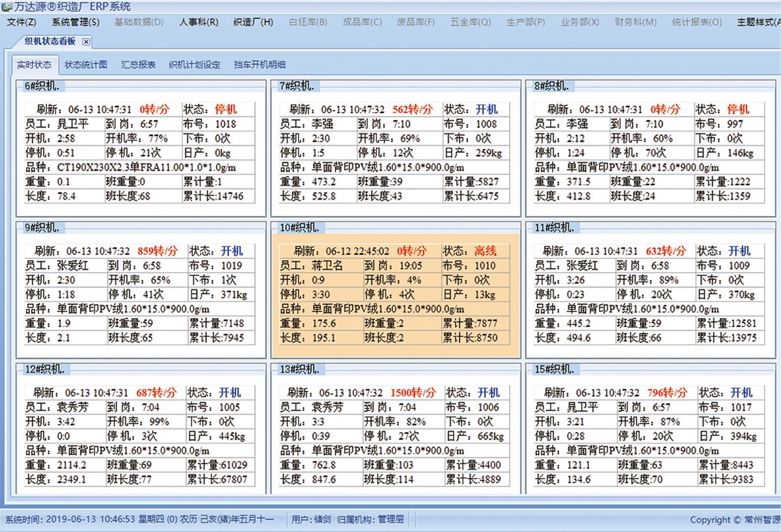Switch to the 汇总报表 tab
Image resolution: width=781 pixels, height=532 pixels.
[138, 64]
